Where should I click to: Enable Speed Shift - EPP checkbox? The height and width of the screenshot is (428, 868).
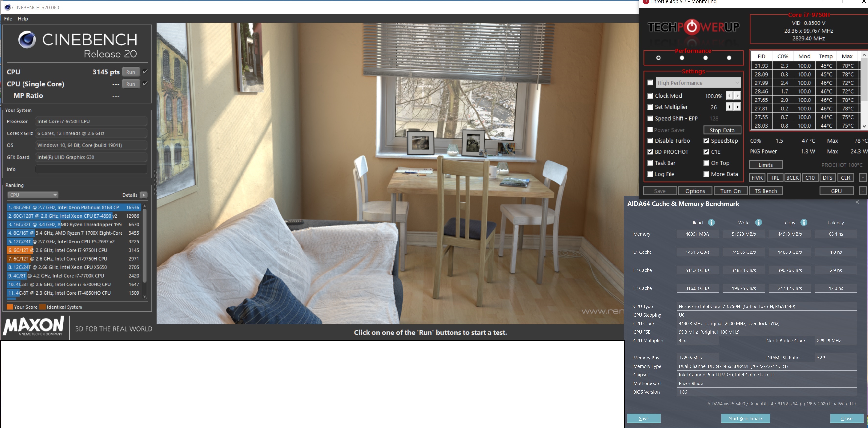[650, 119]
